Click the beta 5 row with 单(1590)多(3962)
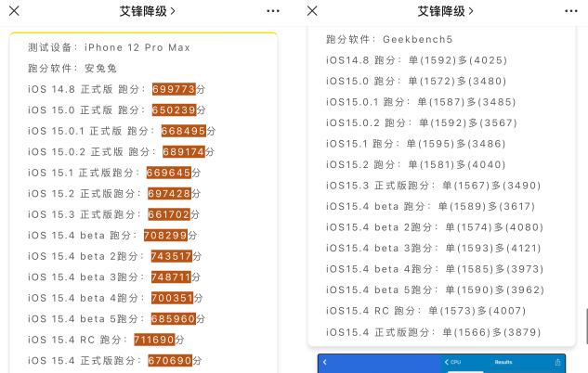Image resolution: width=588 pixels, height=373 pixels. point(435,289)
